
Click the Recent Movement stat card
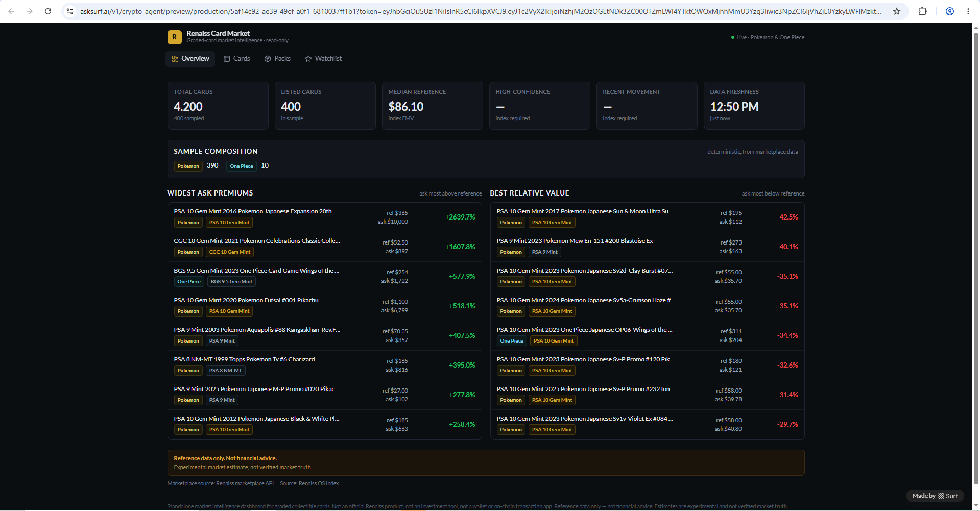647,106
